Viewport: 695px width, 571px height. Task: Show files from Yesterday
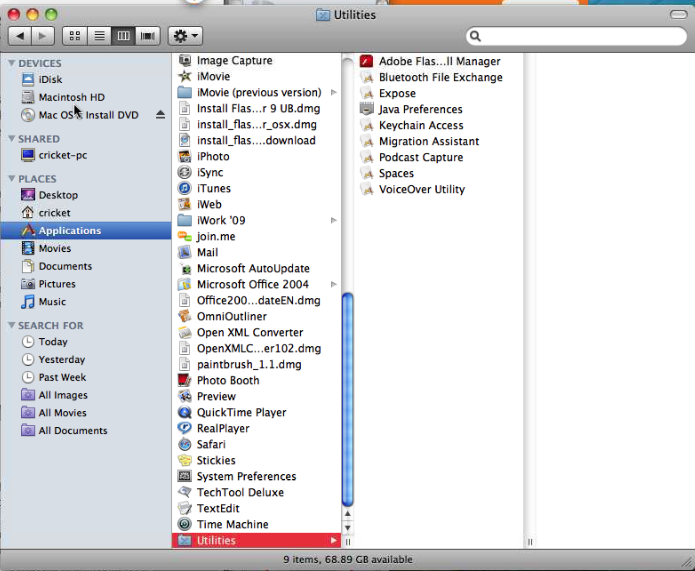[86, 360]
